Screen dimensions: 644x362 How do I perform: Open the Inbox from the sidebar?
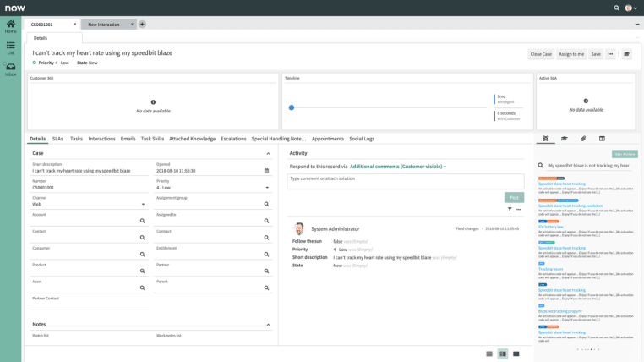[x=10, y=69]
